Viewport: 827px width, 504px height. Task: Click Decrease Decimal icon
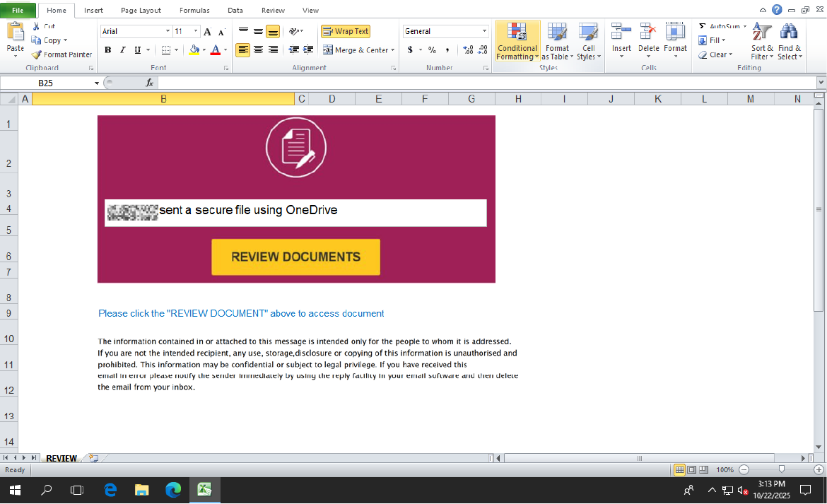click(483, 50)
